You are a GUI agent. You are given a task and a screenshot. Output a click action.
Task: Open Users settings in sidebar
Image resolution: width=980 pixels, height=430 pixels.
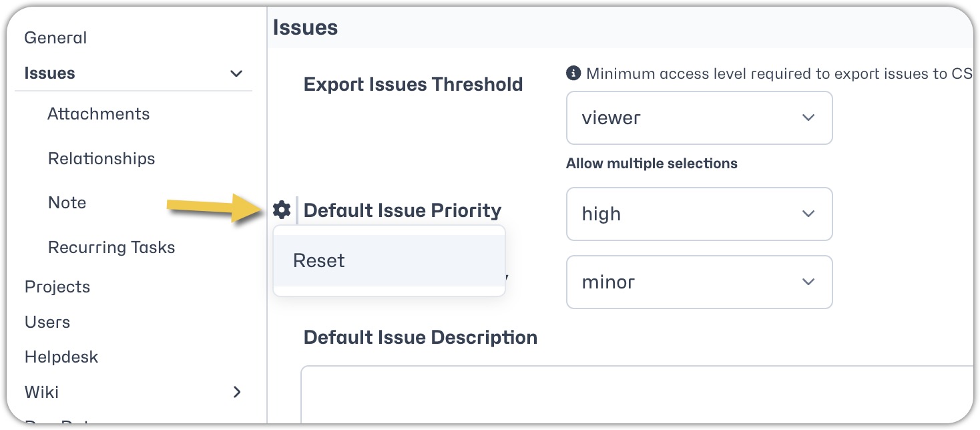[47, 322]
